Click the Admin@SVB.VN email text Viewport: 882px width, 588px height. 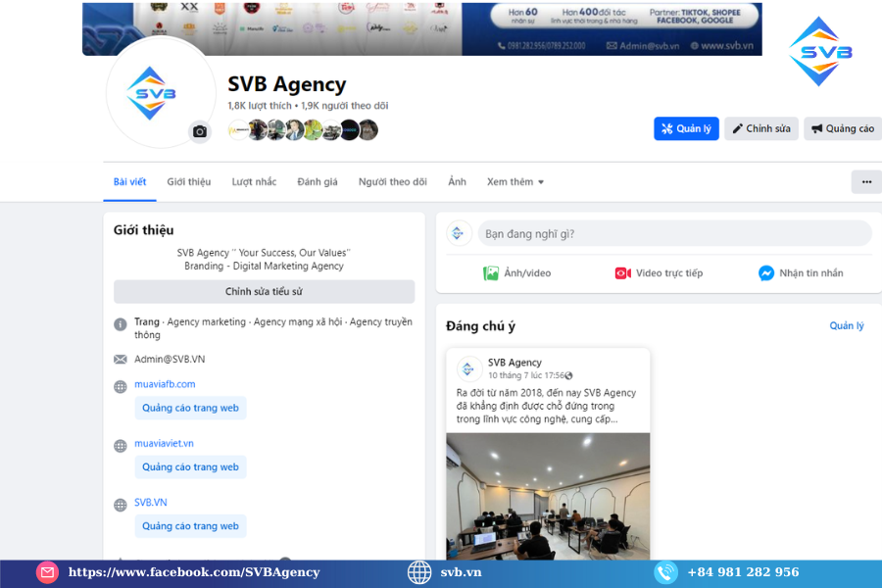(170, 359)
